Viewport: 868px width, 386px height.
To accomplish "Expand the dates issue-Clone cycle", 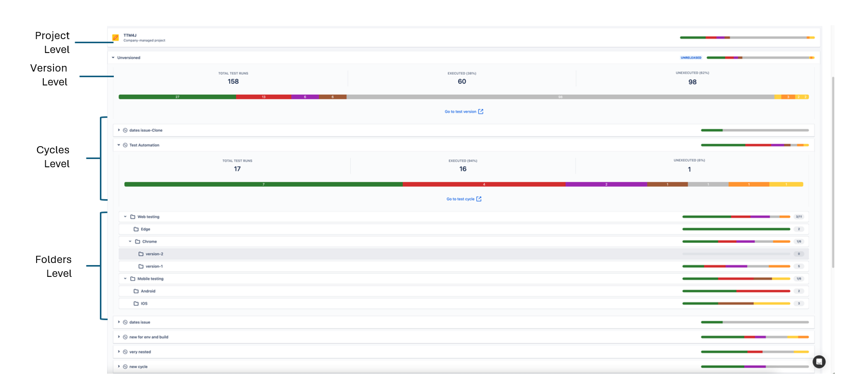I will pyautogui.click(x=119, y=130).
